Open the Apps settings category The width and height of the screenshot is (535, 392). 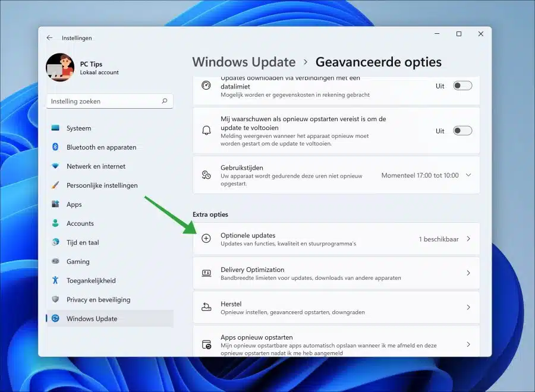pyautogui.click(x=110, y=204)
